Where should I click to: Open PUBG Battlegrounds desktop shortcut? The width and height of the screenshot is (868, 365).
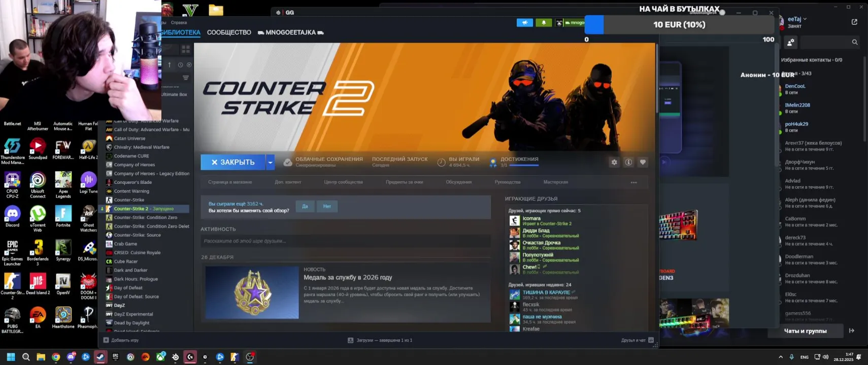click(x=12, y=320)
